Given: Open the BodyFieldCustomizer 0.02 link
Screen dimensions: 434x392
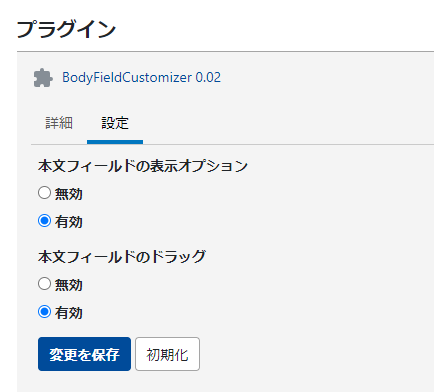Looking at the screenshot, I should click(x=141, y=77).
